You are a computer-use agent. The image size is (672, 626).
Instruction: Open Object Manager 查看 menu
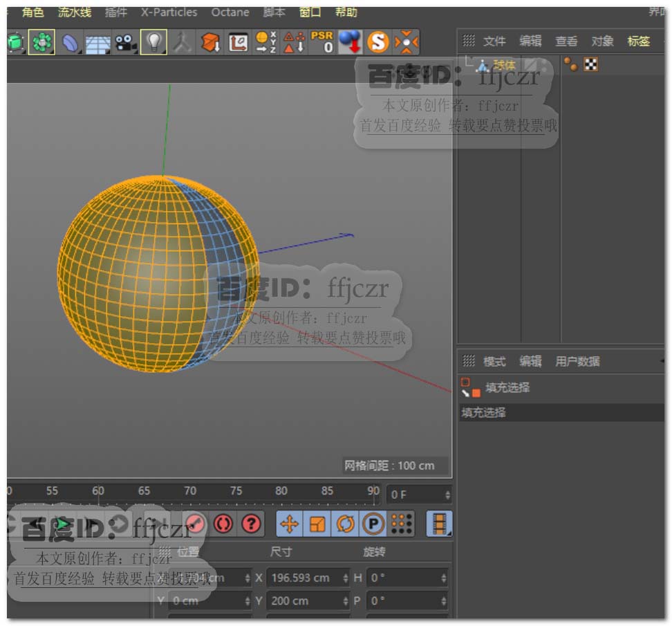[567, 42]
